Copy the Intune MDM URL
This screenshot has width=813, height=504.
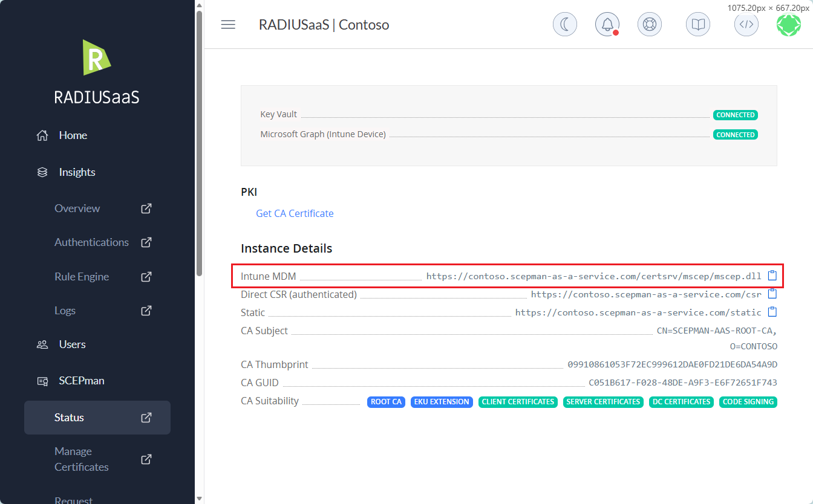(772, 276)
